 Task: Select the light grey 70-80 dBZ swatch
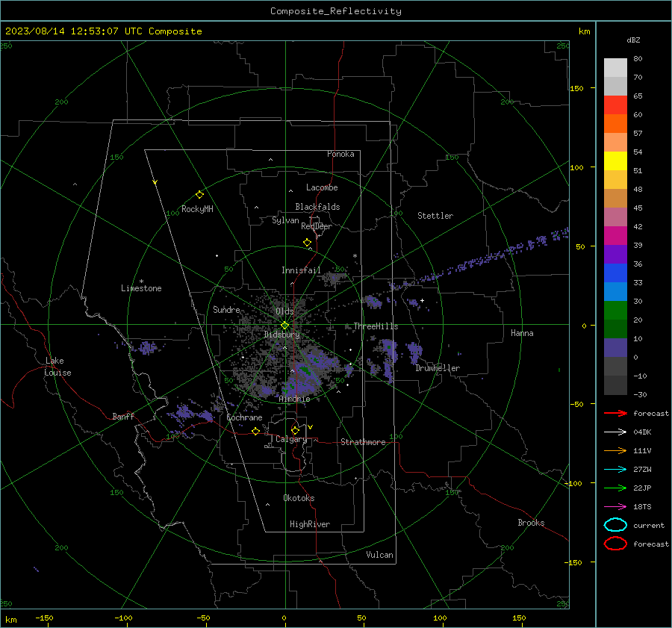point(615,67)
